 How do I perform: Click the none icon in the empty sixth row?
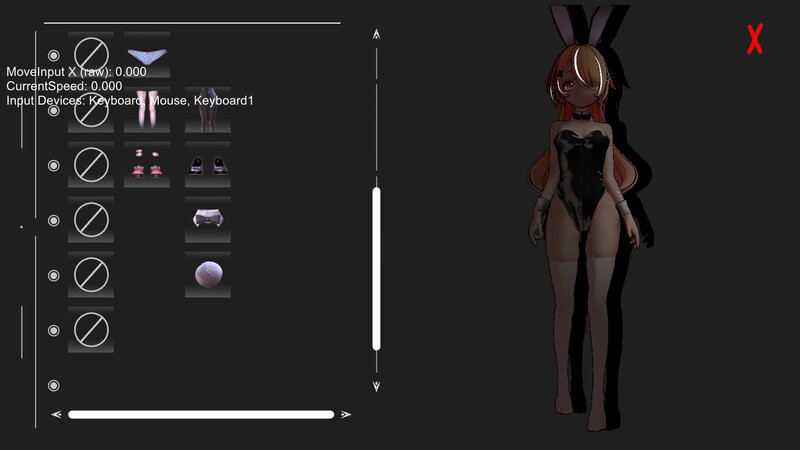[90, 330]
